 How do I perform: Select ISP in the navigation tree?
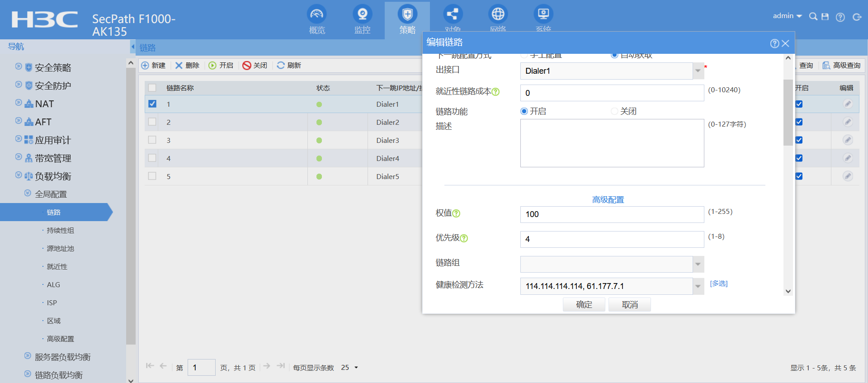52,303
